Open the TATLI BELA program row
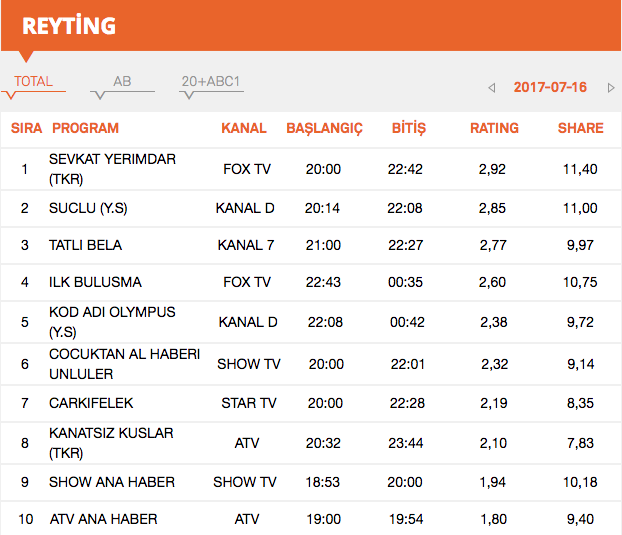 point(85,245)
